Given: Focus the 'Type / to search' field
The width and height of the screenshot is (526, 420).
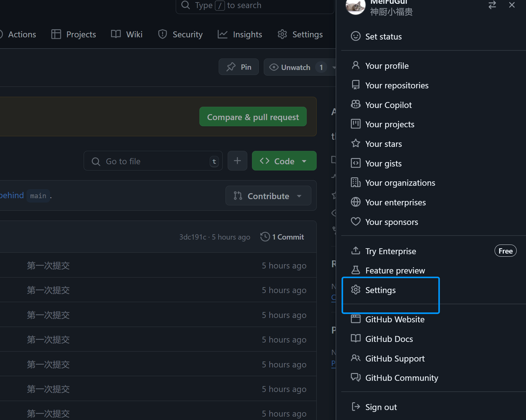Looking at the screenshot, I should [255, 5].
